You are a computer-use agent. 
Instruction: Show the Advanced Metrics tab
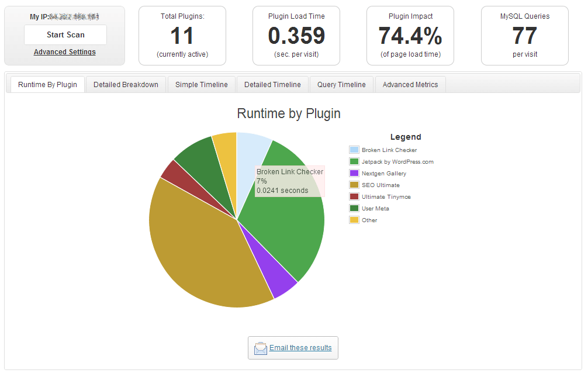click(x=410, y=84)
